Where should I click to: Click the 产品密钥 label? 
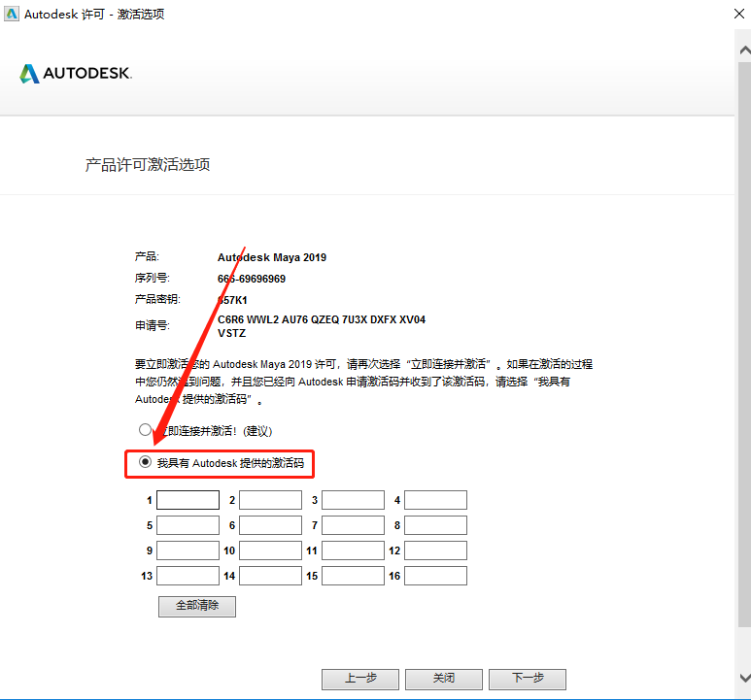click(157, 300)
